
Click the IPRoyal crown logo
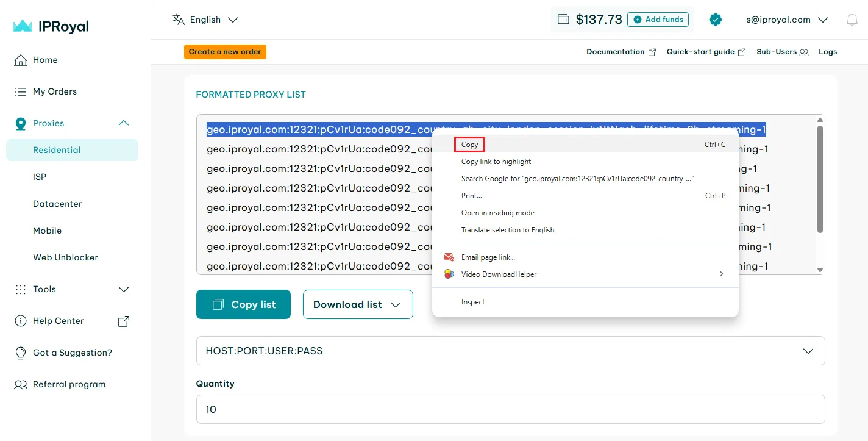(23, 26)
